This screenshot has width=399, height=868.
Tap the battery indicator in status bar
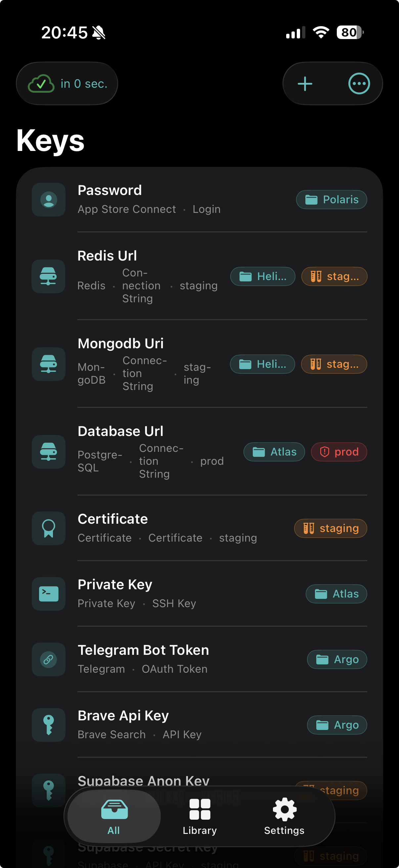350,32
